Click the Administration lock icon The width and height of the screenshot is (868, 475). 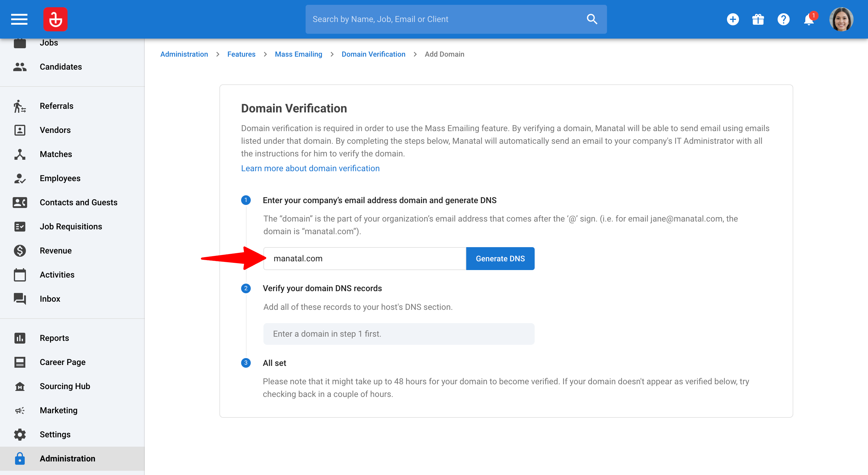(x=20, y=458)
